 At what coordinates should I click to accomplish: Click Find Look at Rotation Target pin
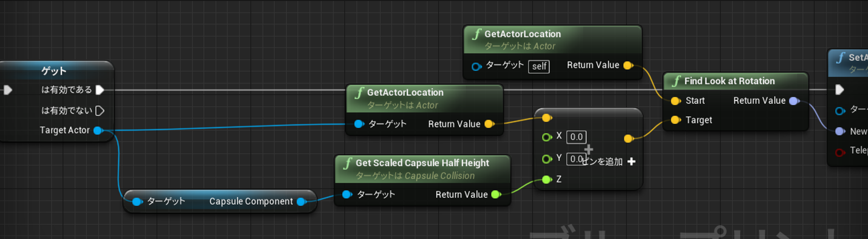coord(676,120)
